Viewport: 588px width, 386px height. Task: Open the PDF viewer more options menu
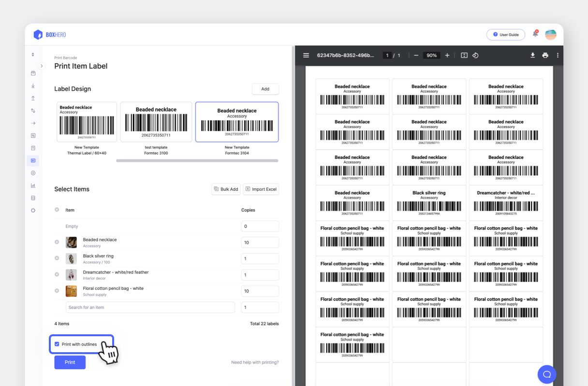558,55
